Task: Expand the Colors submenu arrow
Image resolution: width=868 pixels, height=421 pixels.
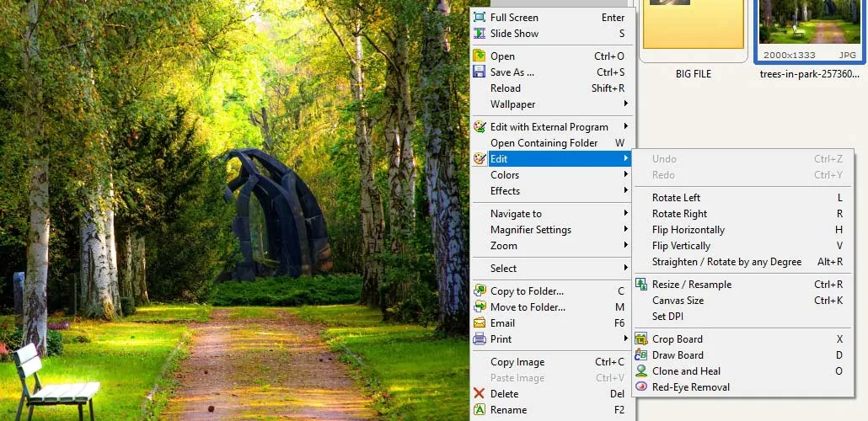Action: (625, 175)
